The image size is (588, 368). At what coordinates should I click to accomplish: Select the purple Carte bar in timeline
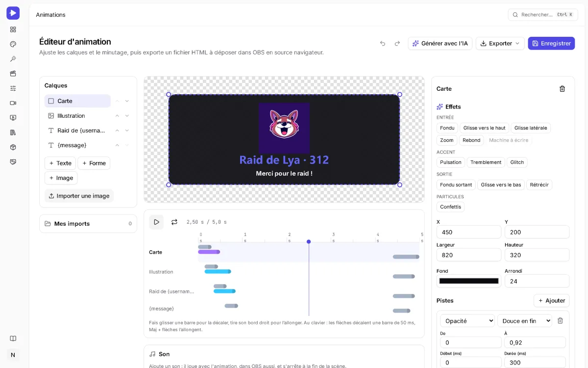point(209,252)
